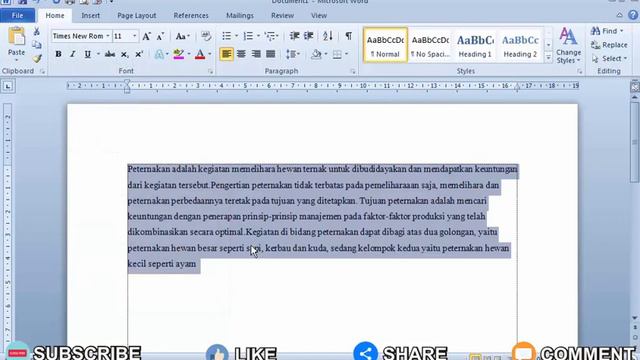
Task: Align text right
Action: point(256,54)
